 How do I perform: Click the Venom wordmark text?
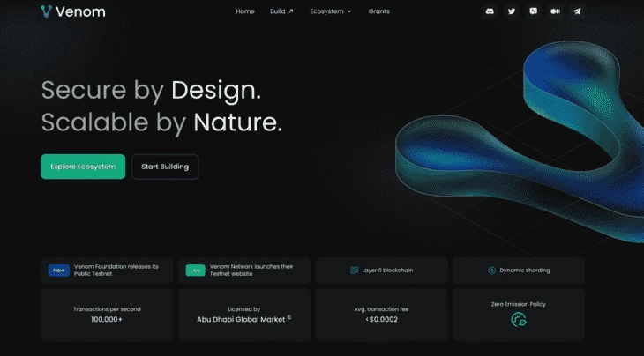tap(80, 11)
